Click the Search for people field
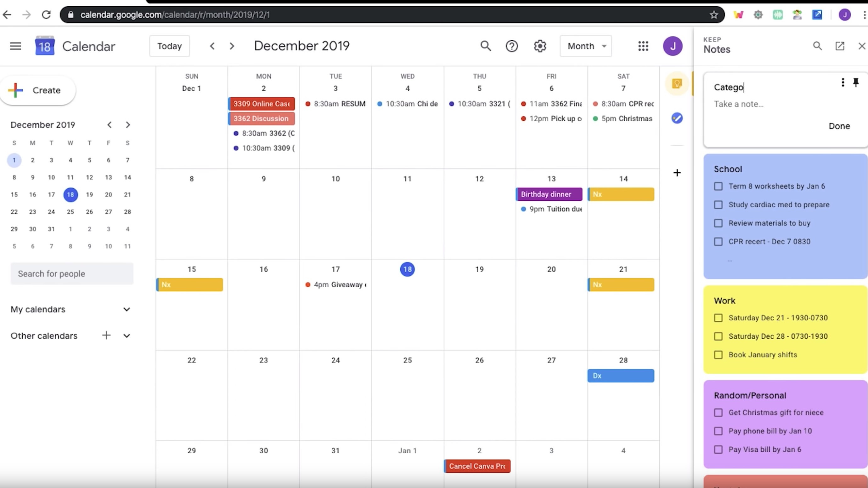868x488 pixels. point(72,273)
